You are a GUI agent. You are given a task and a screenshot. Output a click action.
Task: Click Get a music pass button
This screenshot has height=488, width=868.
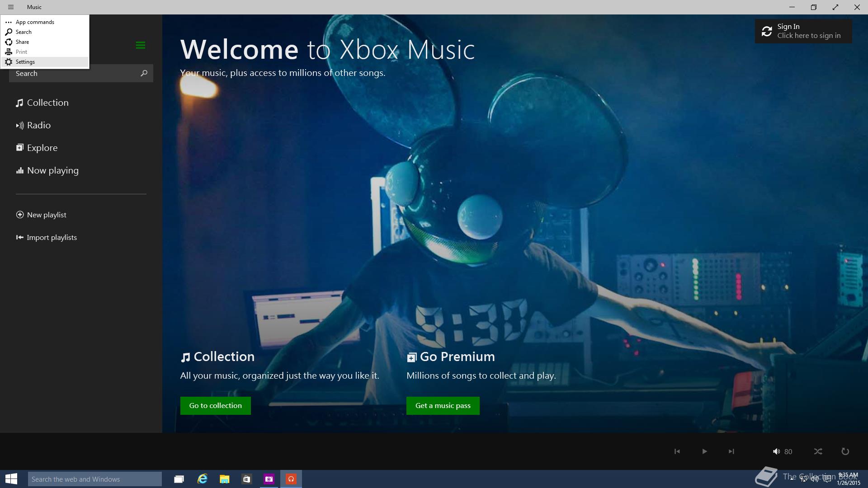[443, 406]
